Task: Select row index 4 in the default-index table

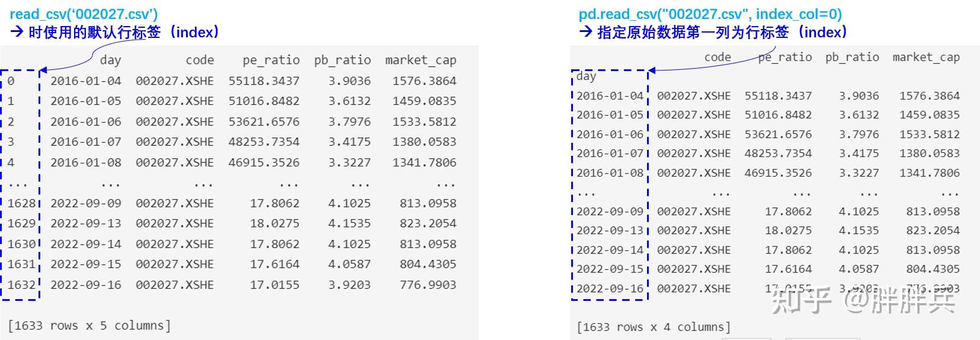Action: 11,162
